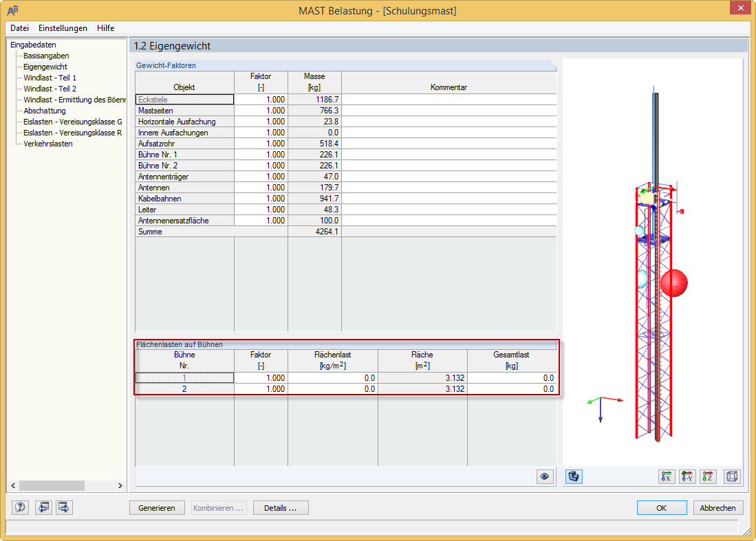Show view in Z direction
The image size is (756, 541).
(x=708, y=476)
